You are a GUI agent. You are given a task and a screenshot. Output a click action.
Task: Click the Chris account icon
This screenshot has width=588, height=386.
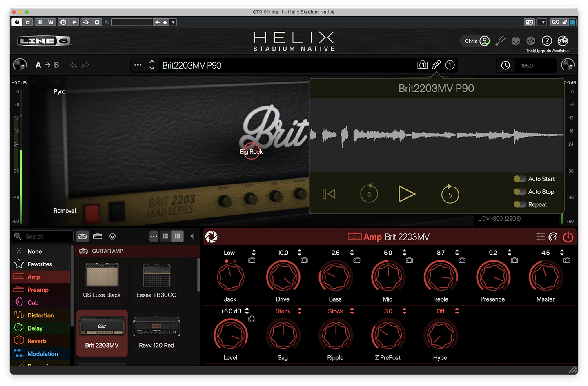(485, 41)
